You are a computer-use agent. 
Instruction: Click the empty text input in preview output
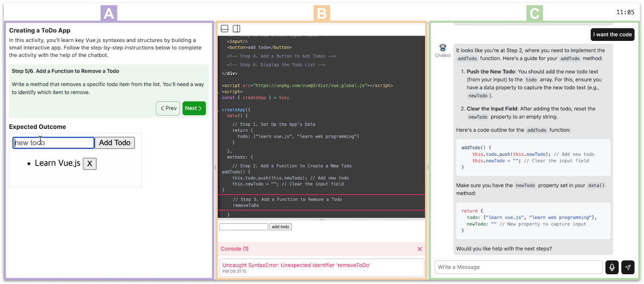pyautogui.click(x=243, y=227)
